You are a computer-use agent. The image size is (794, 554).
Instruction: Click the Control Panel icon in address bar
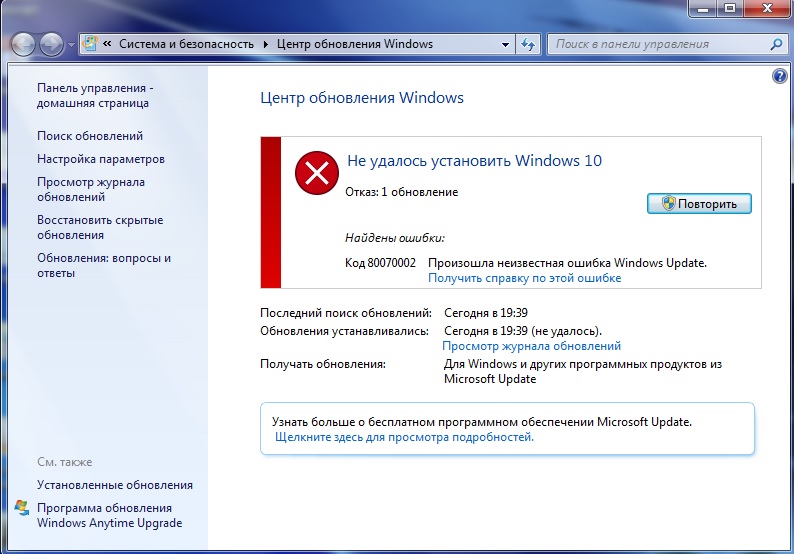[90, 44]
